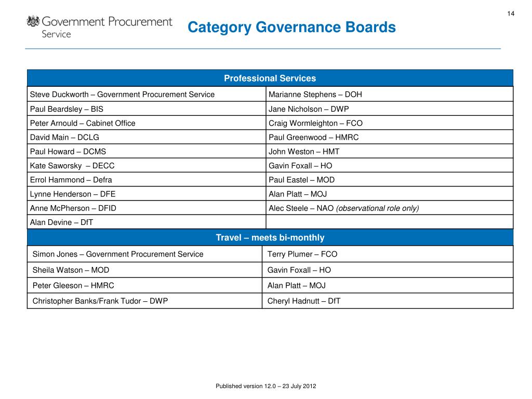Image resolution: width=532 pixels, height=399 pixels.
Task: Click the Published version 12.0 footer text
Action: [265, 386]
